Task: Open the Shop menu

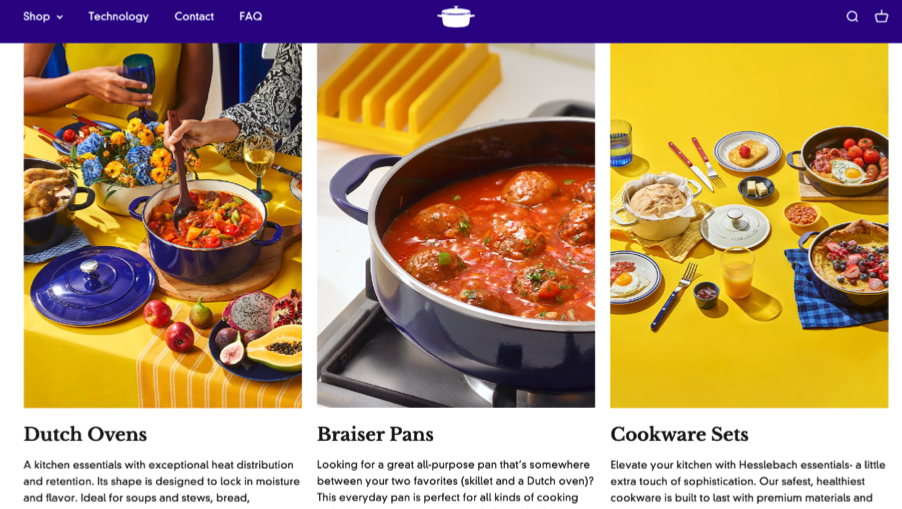Action: (x=43, y=17)
